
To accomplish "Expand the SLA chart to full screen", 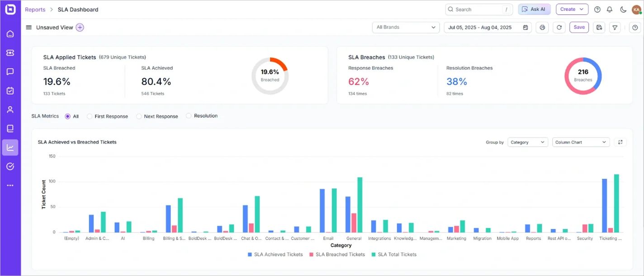I will (x=620, y=142).
